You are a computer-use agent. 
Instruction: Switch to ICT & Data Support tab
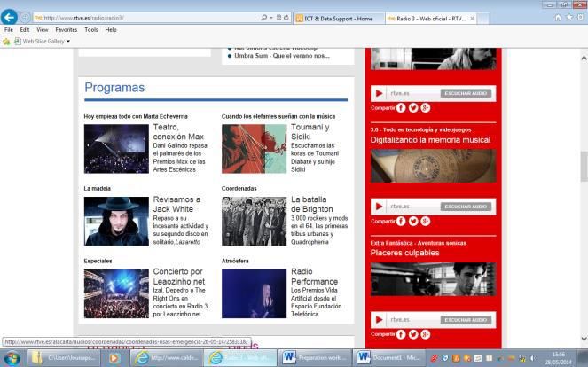tap(339, 19)
